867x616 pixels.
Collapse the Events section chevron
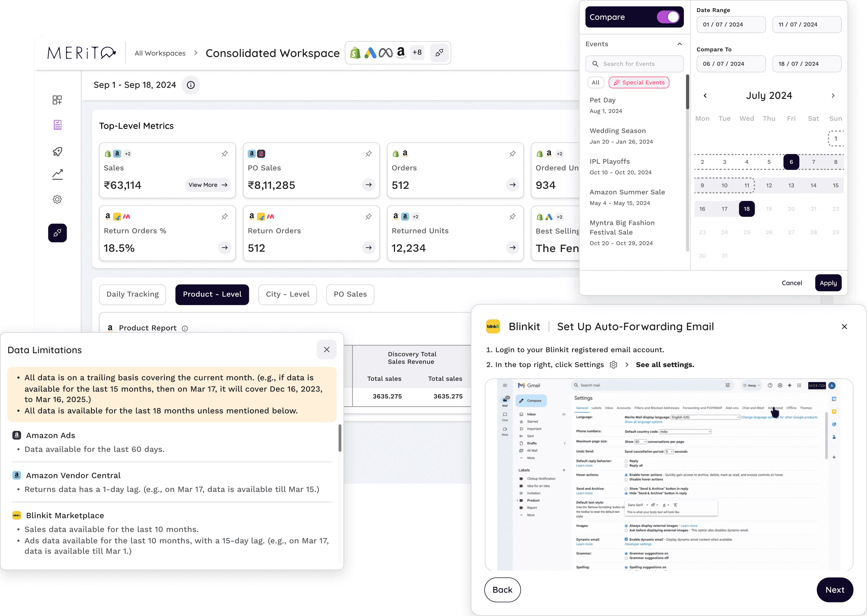(680, 44)
